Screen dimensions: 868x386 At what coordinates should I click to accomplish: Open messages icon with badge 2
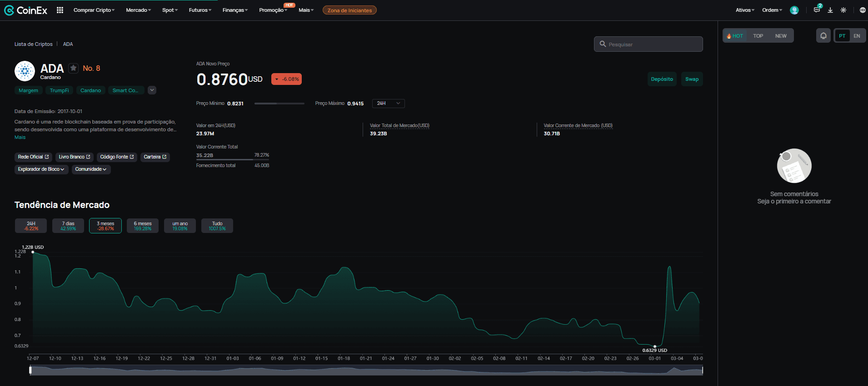click(x=817, y=10)
